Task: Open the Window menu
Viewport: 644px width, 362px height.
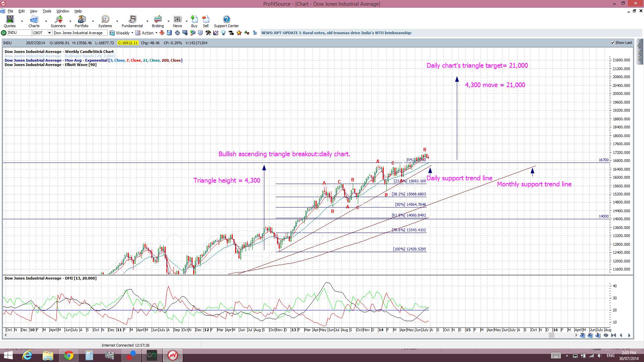Action: point(63,11)
